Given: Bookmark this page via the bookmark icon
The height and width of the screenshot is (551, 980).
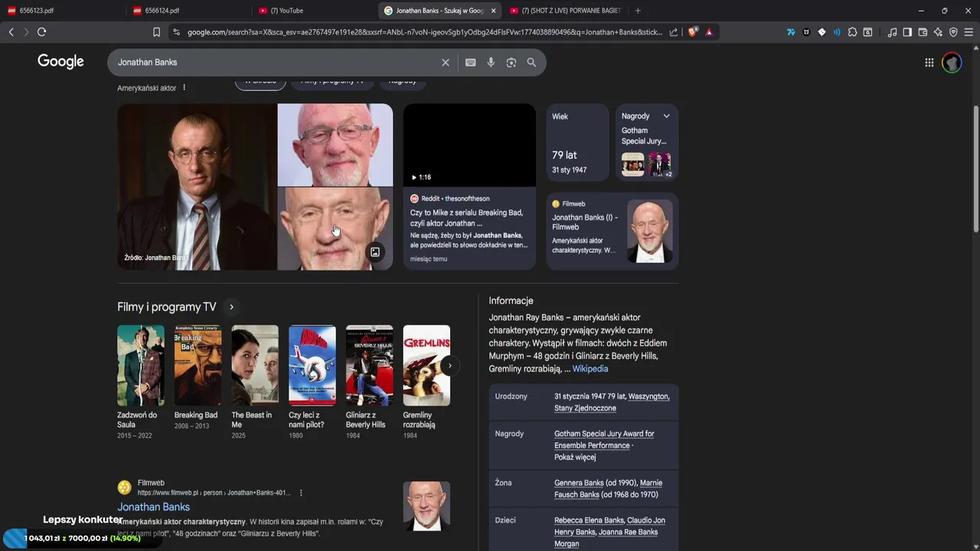Looking at the screenshot, I should (156, 32).
